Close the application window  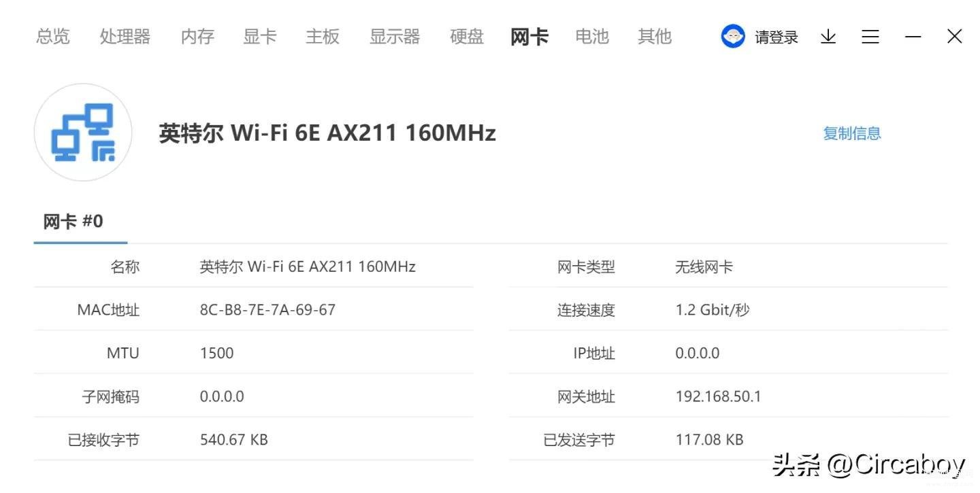[955, 36]
